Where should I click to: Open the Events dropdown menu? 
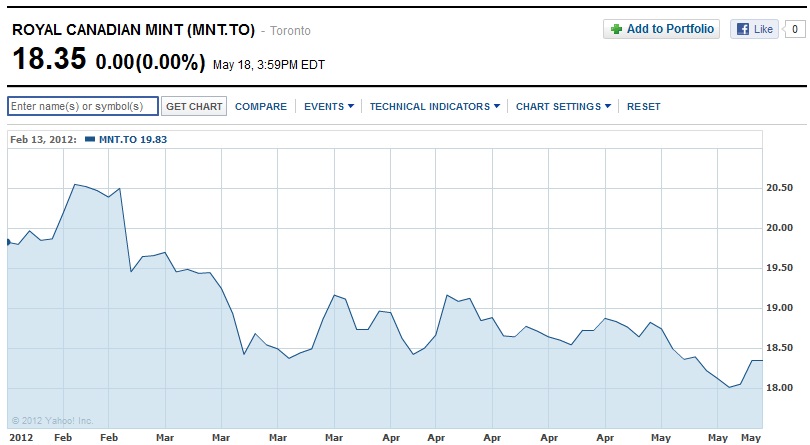pos(329,106)
